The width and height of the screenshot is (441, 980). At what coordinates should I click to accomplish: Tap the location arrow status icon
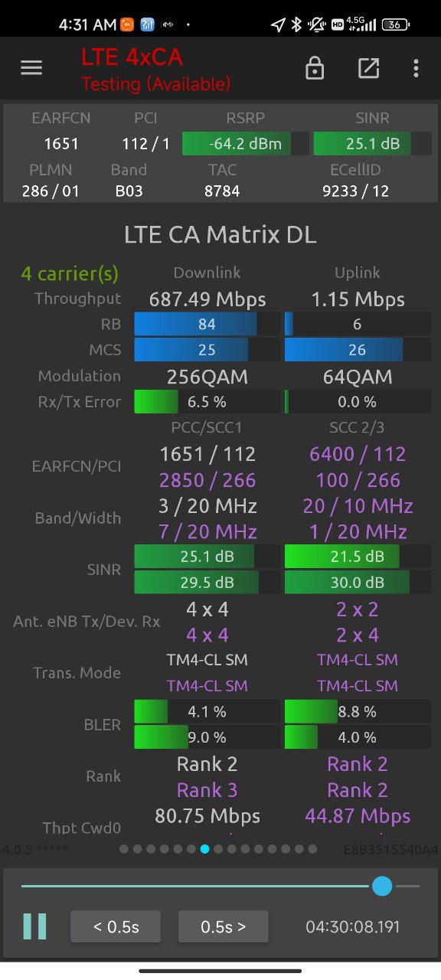278,24
